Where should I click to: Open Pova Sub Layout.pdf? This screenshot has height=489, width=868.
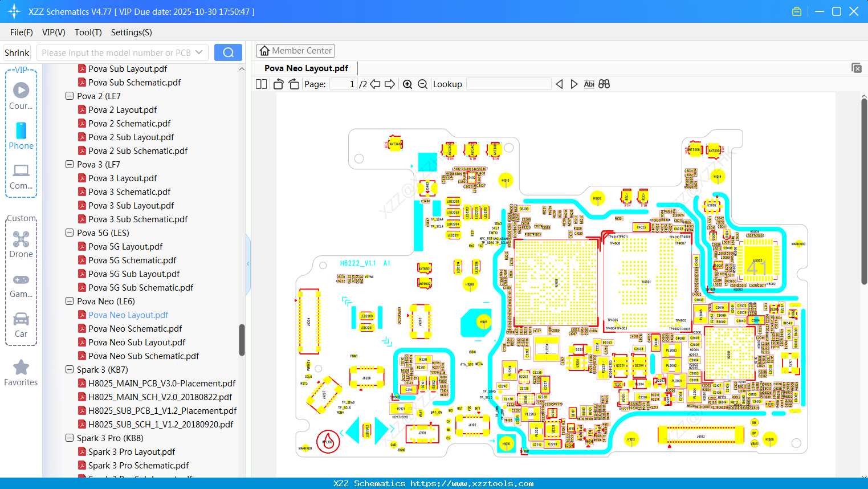click(x=128, y=69)
